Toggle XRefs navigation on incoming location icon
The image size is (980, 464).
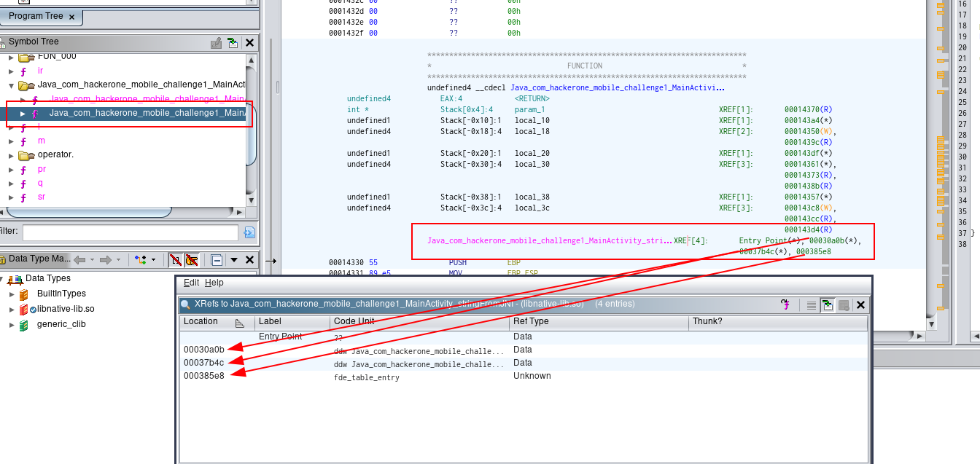point(828,305)
